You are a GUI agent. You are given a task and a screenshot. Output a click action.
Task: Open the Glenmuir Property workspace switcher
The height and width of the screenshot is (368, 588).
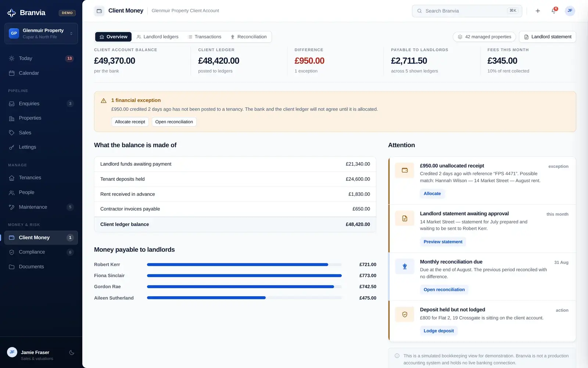41,33
